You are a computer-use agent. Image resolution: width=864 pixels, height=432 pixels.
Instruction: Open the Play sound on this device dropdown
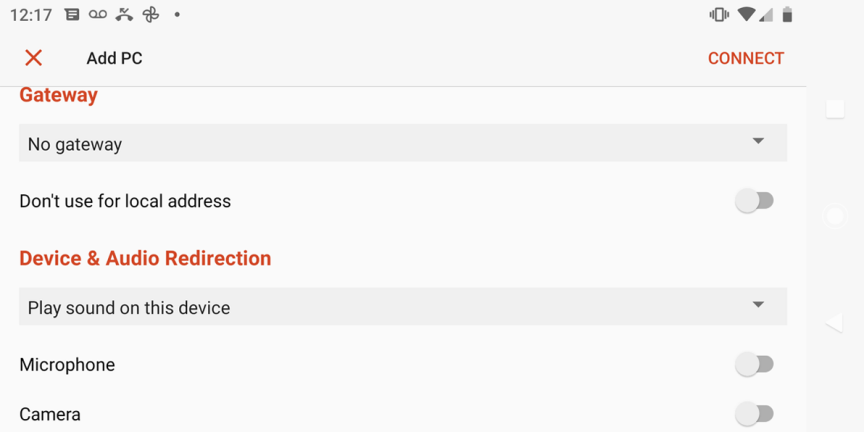pos(402,307)
